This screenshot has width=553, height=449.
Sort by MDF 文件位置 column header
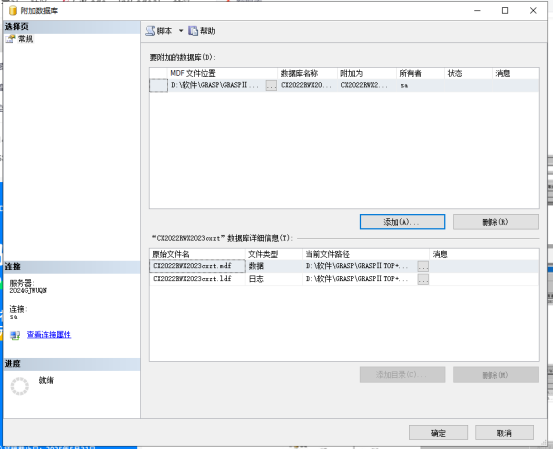[x=223, y=73]
